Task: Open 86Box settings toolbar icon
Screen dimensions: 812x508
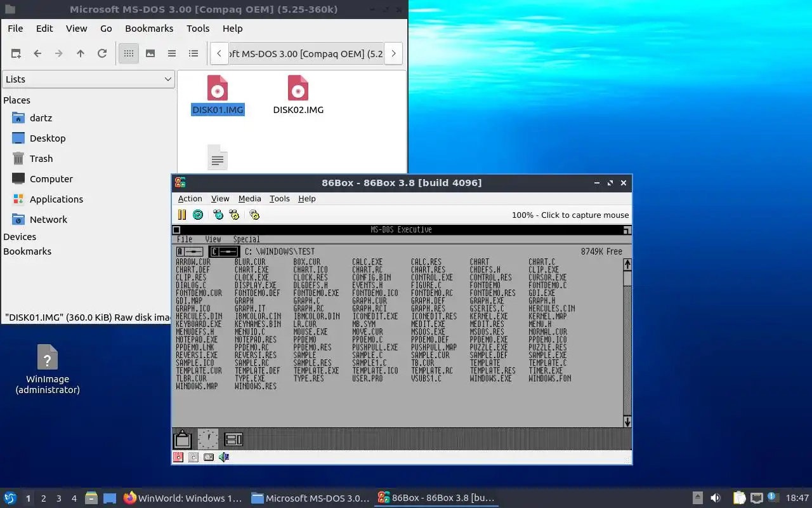Action: (254, 215)
